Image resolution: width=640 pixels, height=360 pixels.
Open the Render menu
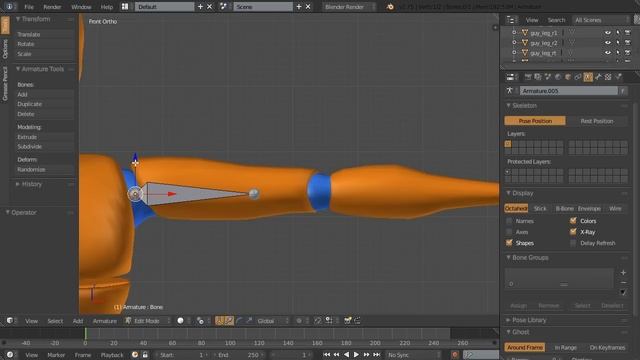coord(52,7)
